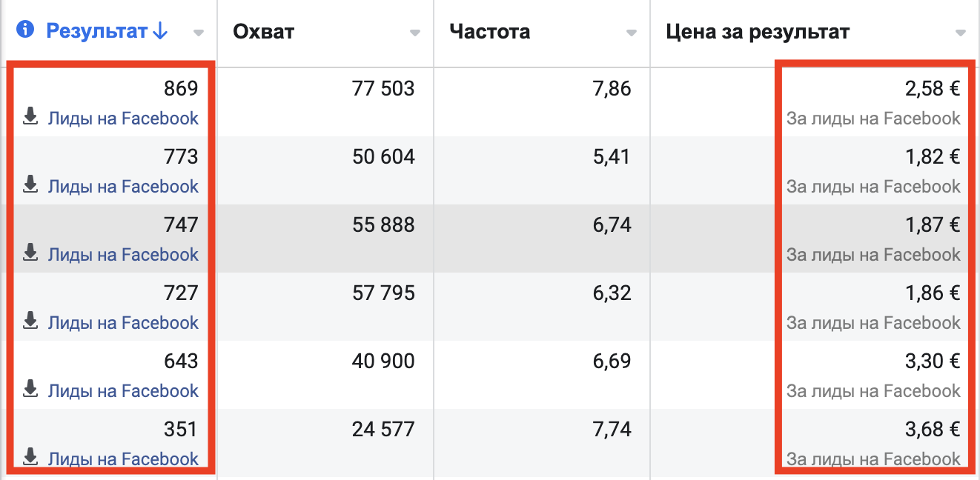
Task: Open the Частота column dropdown menu
Action: click(x=632, y=33)
